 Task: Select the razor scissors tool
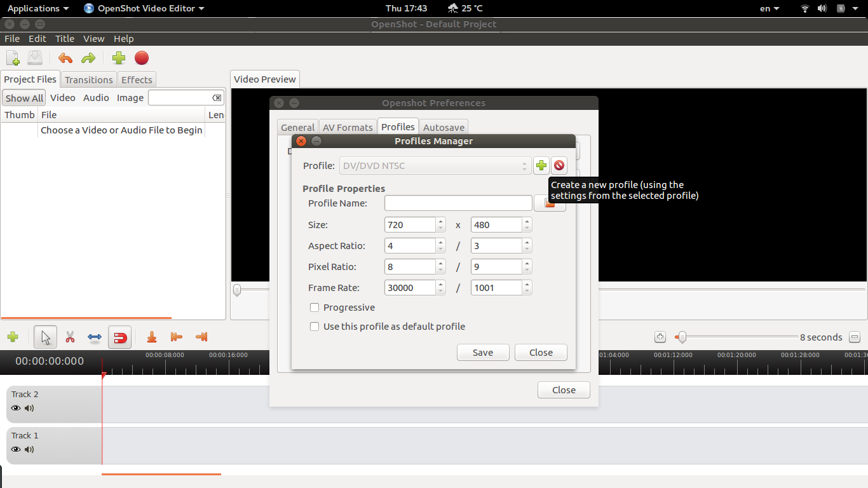click(x=71, y=337)
